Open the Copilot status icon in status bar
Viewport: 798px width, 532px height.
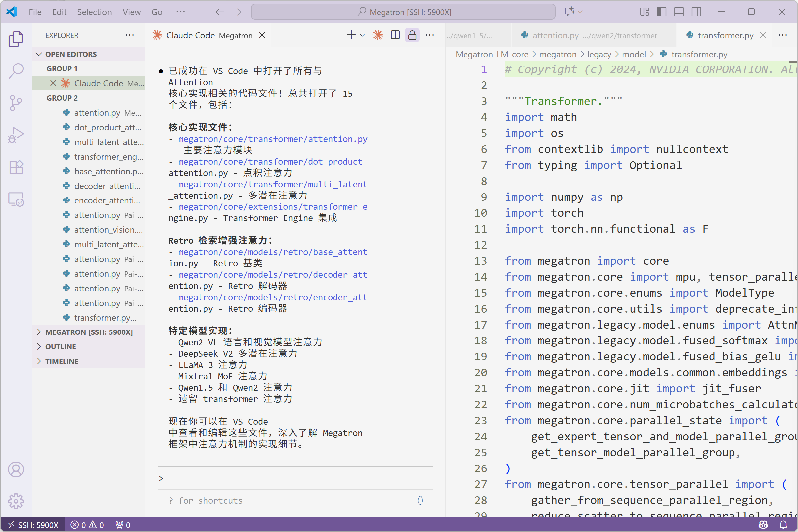pyautogui.click(x=763, y=525)
